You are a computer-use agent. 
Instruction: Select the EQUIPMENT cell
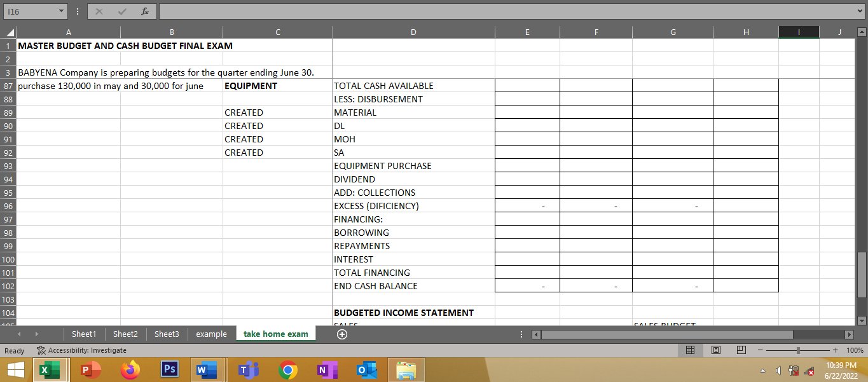pyautogui.click(x=277, y=86)
